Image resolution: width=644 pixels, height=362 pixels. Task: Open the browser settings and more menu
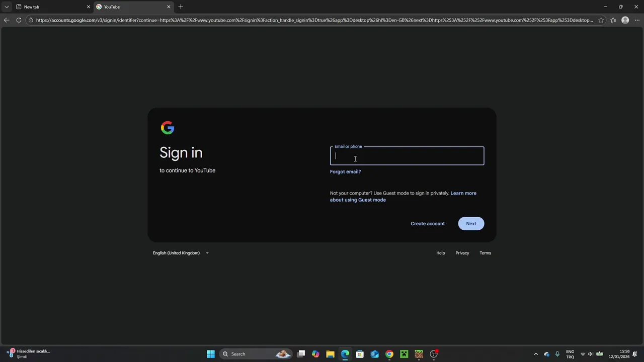click(x=636, y=20)
